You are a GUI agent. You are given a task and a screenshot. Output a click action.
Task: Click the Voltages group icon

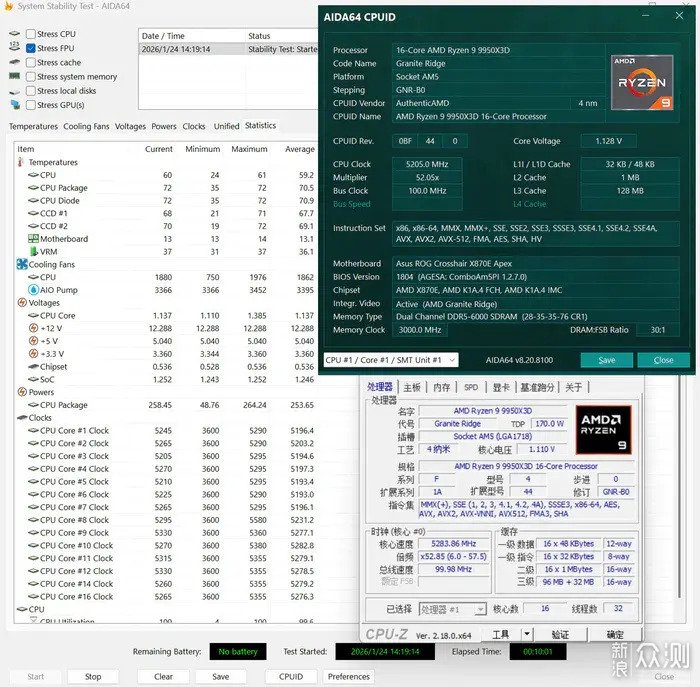[22, 302]
